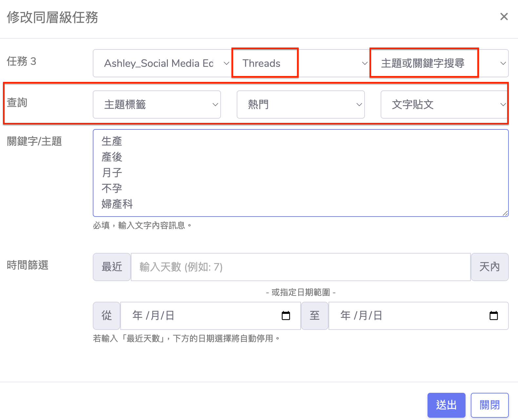Click the 從 prefix label
This screenshot has width=518, height=420.
tap(107, 315)
